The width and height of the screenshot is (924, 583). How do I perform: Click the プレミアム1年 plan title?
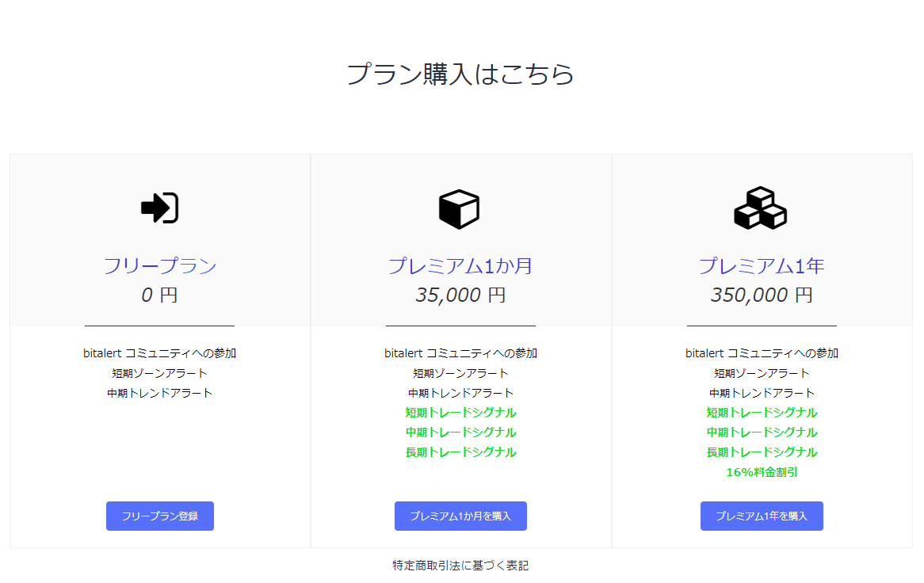[x=762, y=266]
